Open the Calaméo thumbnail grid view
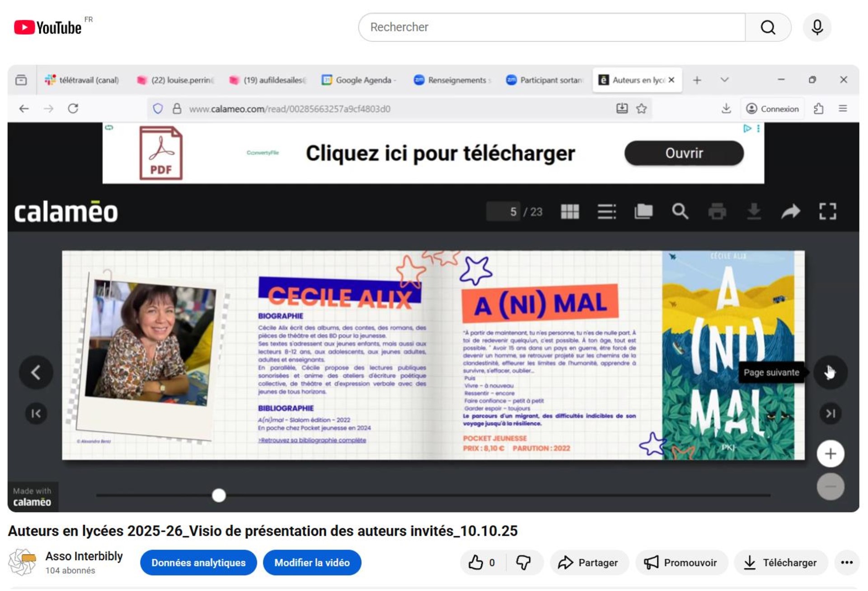Image resolution: width=868 pixels, height=591 pixels. [570, 211]
